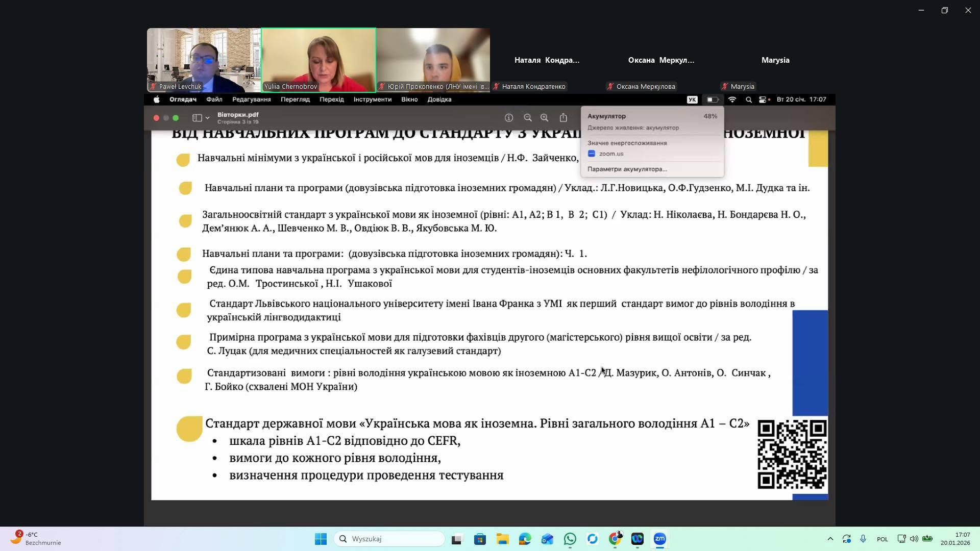Image resolution: width=980 pixels, height=551 pixels.
Task: Expand hidden icons chevron in system tray
Action: point(830,539)
